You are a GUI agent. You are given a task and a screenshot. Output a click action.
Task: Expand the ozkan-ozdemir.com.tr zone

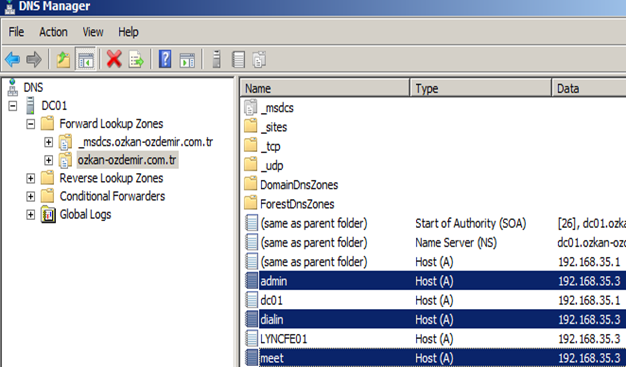[x=48, y=160]
